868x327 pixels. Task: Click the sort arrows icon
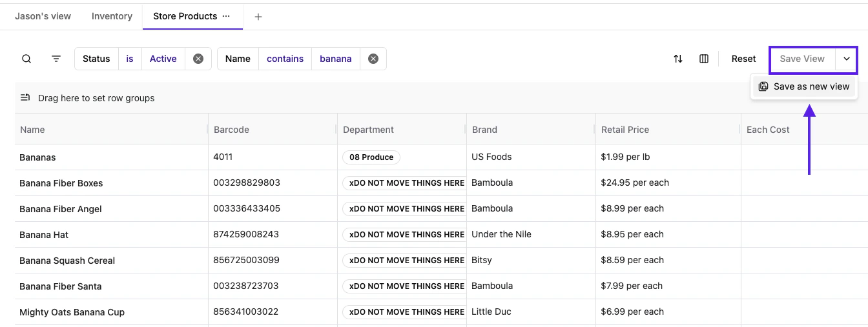click(x=678, y=59)
